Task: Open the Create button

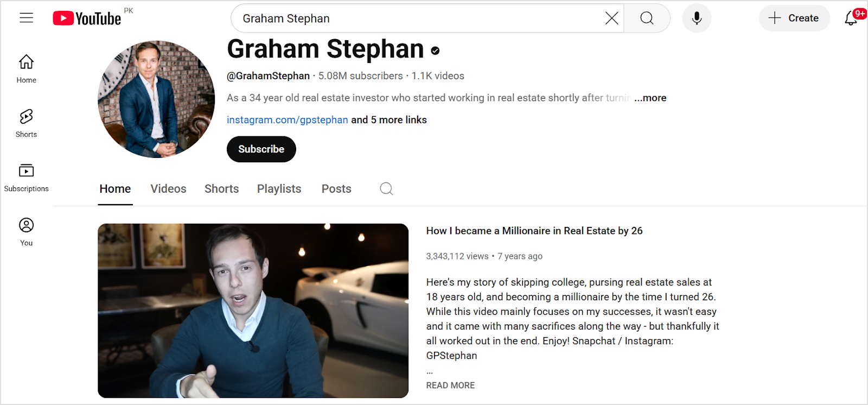Action: [x=794, y=18]
